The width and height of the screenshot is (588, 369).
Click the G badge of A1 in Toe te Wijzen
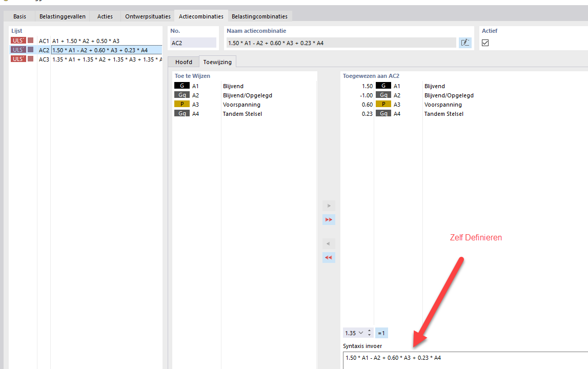[182, 86]
